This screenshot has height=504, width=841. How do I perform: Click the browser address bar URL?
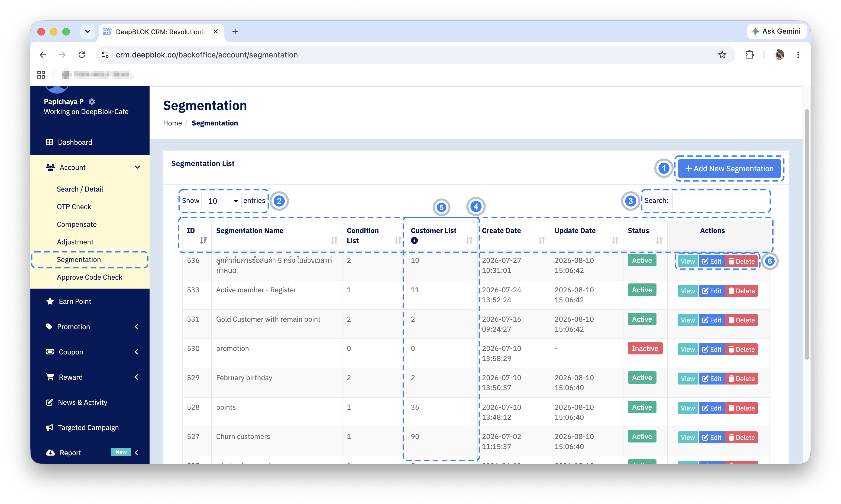(206, 55)
